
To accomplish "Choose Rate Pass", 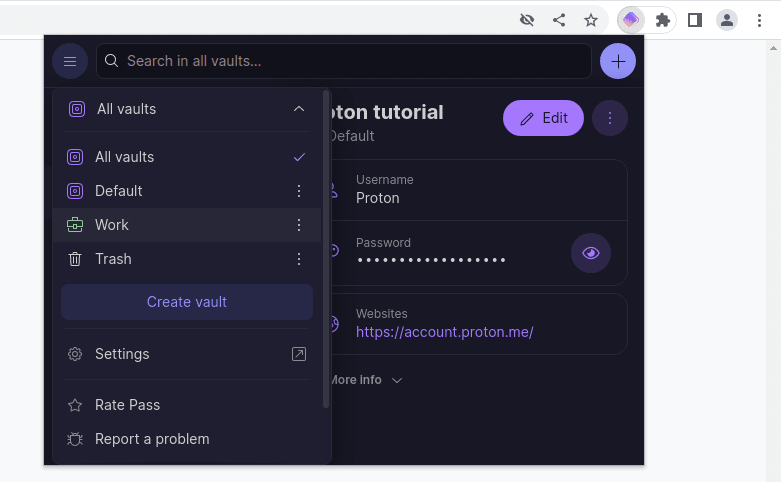I will pyautogui.click(x=187, y=405).
